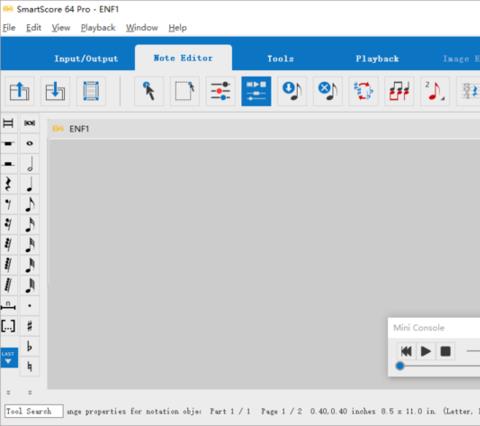Open the properties sliders tool icon
480x426 pixels.
(x=220, y=91)
